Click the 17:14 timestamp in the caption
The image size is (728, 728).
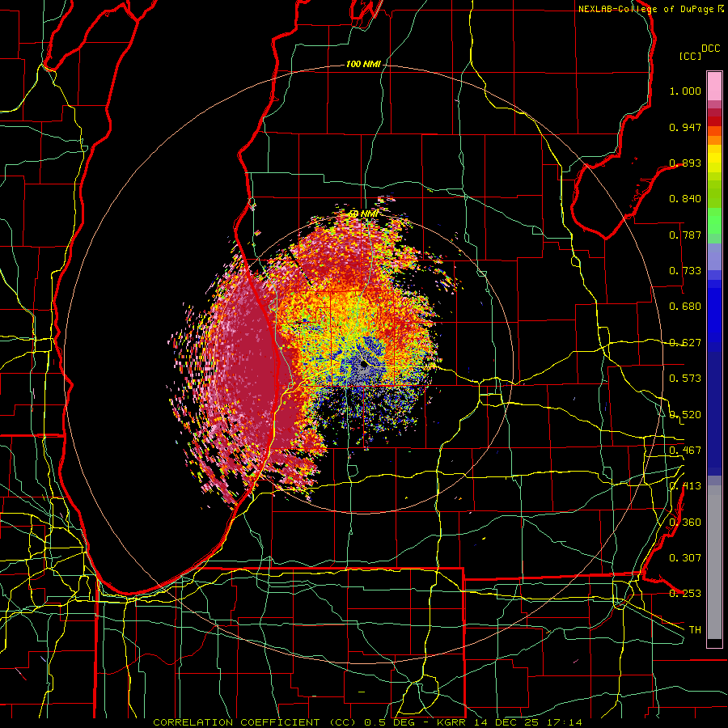(x=564, y=722)
